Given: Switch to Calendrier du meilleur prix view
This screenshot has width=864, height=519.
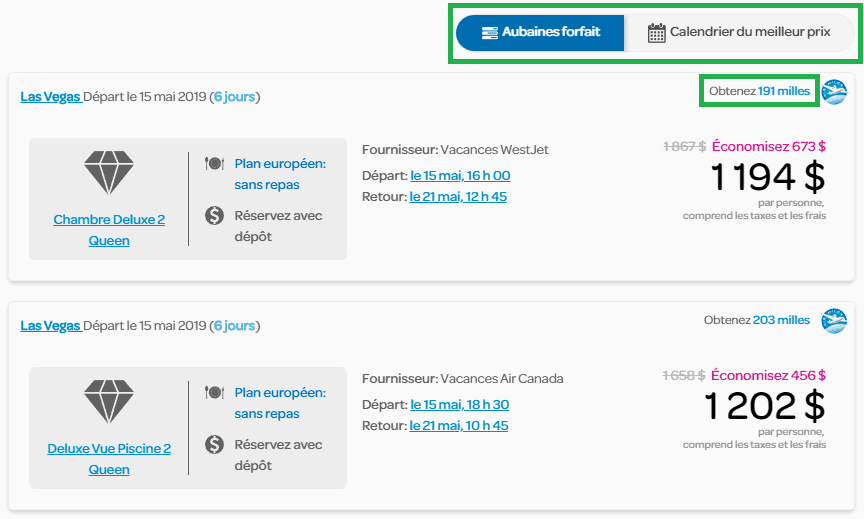Looking at the screenshot, I should tap(739, 32).
